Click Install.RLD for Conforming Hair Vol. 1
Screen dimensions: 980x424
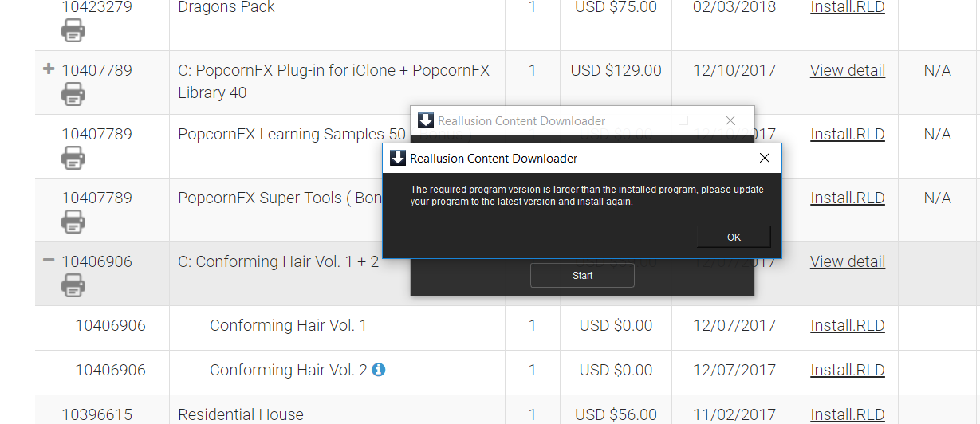[x=847, y=325]
